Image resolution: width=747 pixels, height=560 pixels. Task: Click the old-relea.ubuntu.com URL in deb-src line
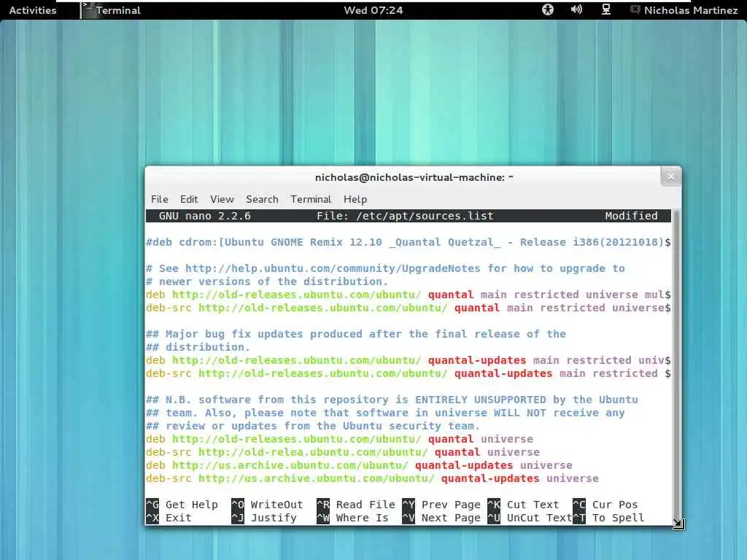click(313, 452)
